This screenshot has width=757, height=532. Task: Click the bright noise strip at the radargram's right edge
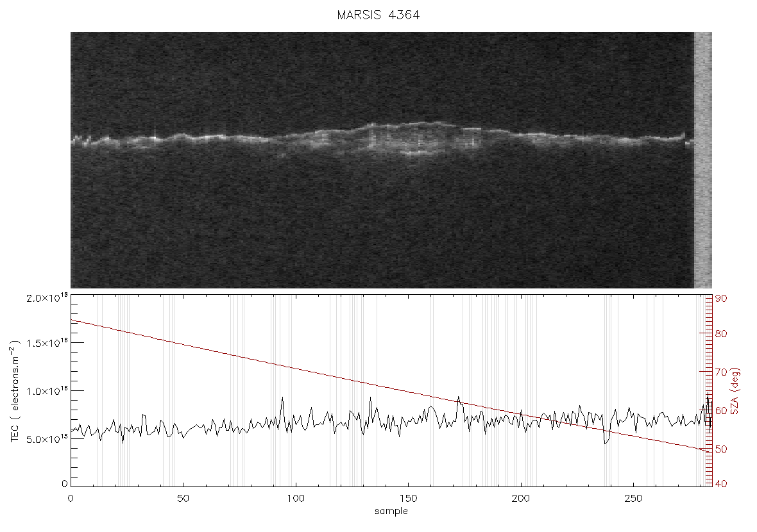coord(703,160)
